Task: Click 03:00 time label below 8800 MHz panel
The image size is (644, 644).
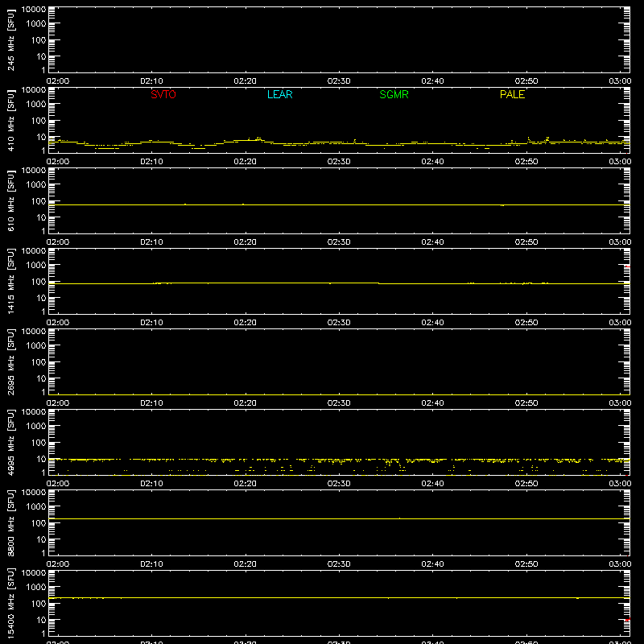Action: click(x=620, y=564)
